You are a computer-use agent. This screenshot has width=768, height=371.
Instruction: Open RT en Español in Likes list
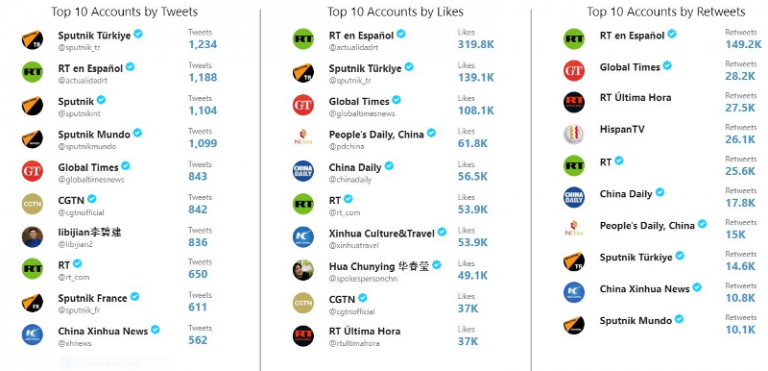tap(361, 36)
